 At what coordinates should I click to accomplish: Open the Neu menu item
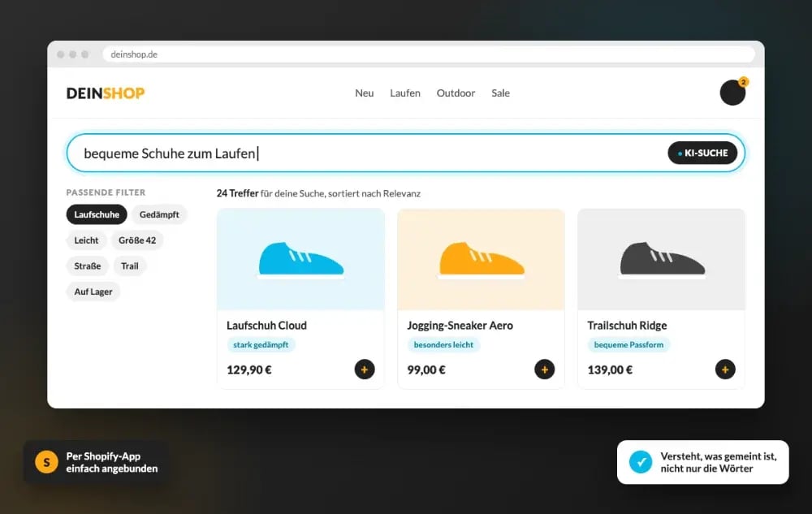(364, 93)
